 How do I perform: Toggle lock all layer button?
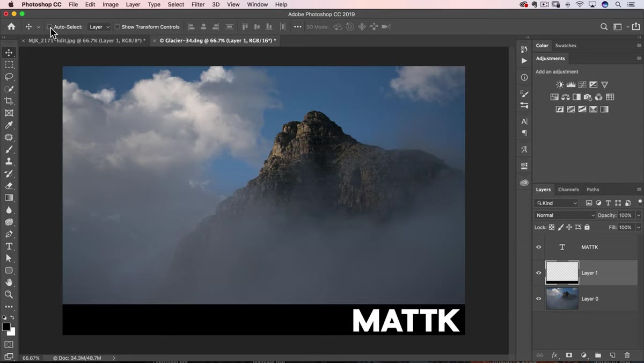(x=587, y=227)
